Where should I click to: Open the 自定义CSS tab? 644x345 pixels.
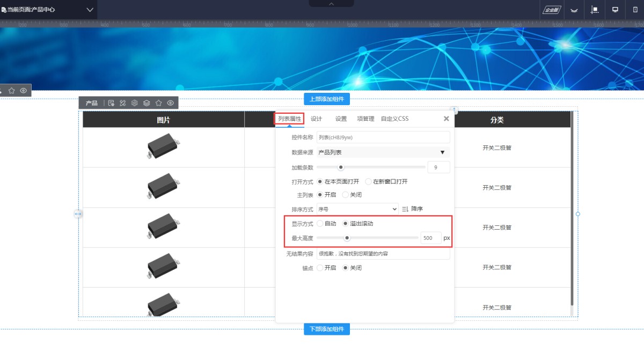click(x=394, y=119)
